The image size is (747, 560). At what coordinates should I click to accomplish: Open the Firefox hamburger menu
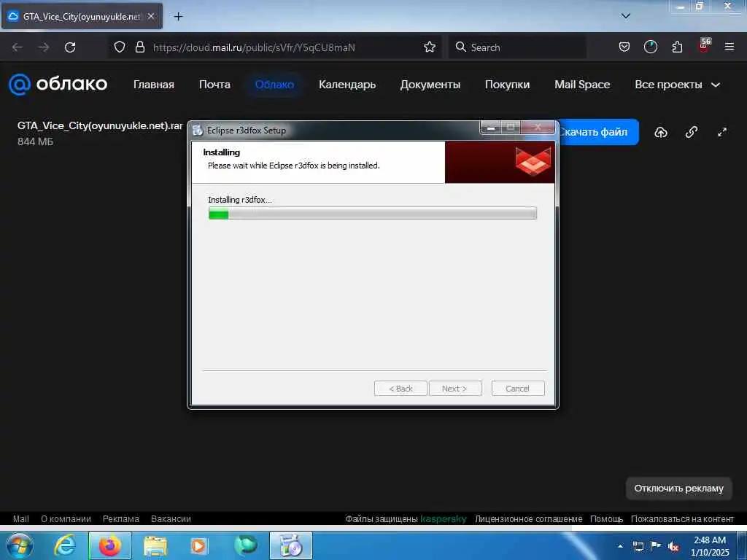coord(729,47)
